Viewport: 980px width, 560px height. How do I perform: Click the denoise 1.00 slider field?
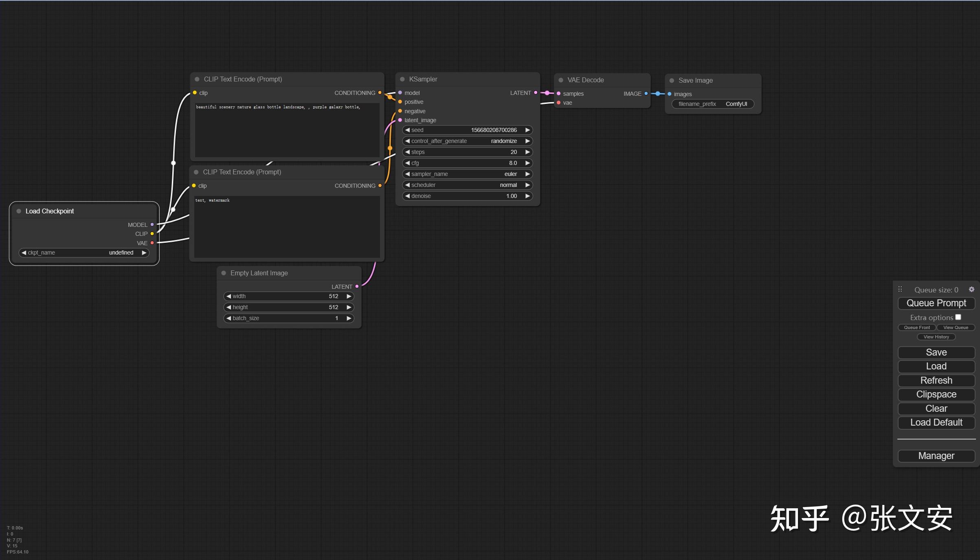point(467,196)
